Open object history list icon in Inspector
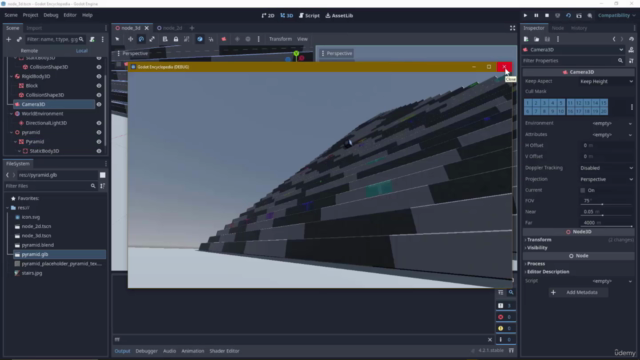 [x=631, y=39]
